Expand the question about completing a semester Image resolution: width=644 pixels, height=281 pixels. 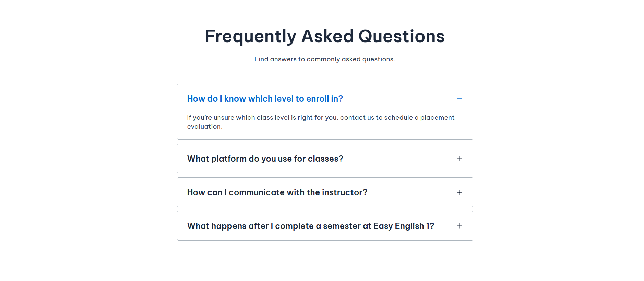(310, 226)
